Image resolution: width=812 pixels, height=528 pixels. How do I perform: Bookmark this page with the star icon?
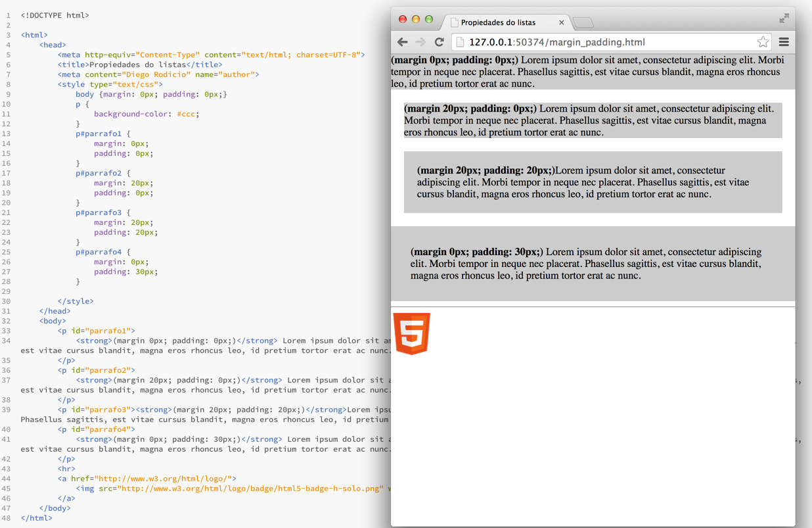click(762, 42)
